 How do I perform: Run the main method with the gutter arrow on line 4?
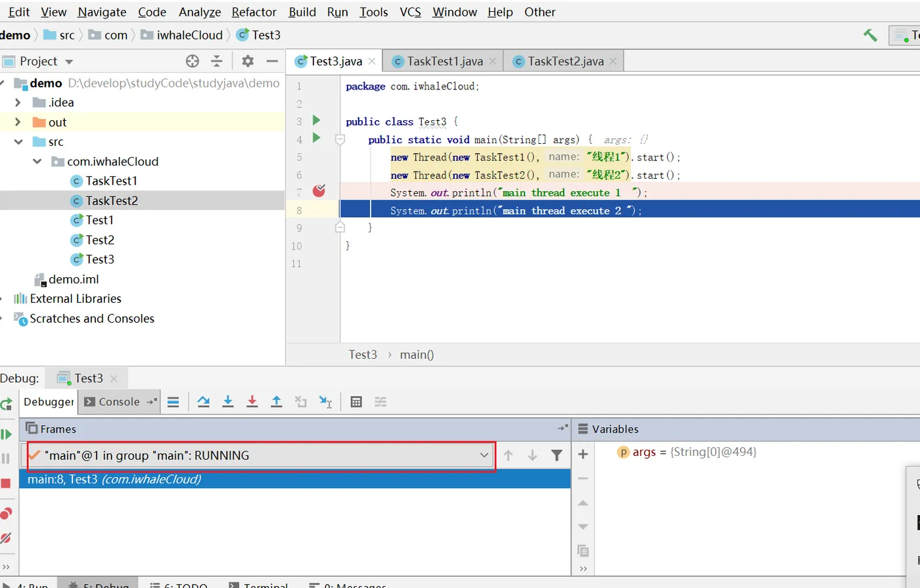click(316, 138)
